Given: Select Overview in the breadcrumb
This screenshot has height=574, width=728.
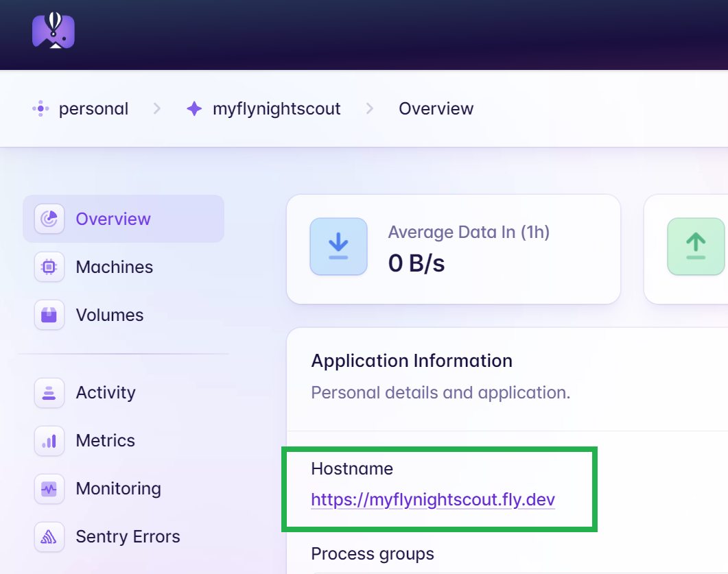Looking at the screenshot, I should click(436, 108).
